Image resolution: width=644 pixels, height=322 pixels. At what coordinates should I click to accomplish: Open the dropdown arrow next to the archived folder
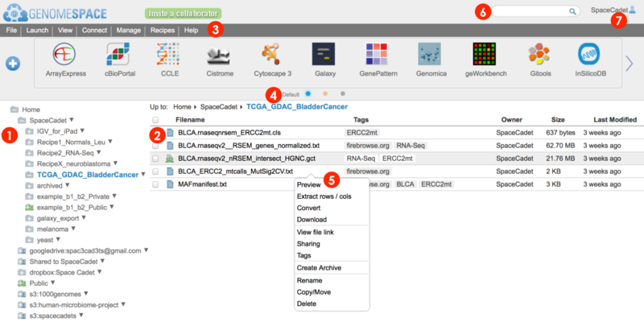67,185
